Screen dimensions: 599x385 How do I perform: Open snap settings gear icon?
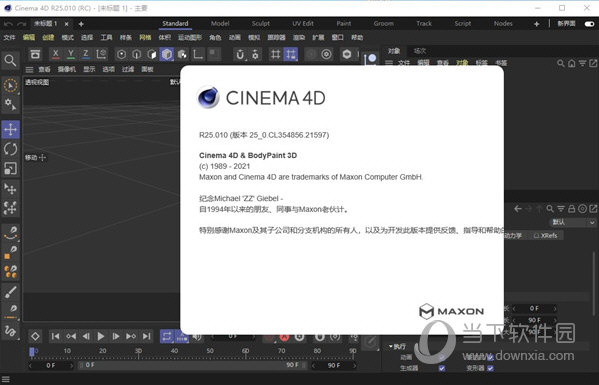255,55
